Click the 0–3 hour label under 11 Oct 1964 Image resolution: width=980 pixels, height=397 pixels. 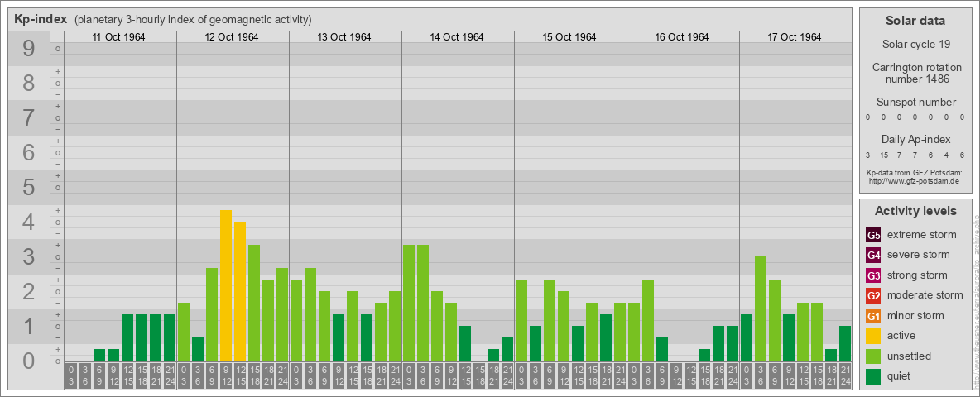point(71,376)
